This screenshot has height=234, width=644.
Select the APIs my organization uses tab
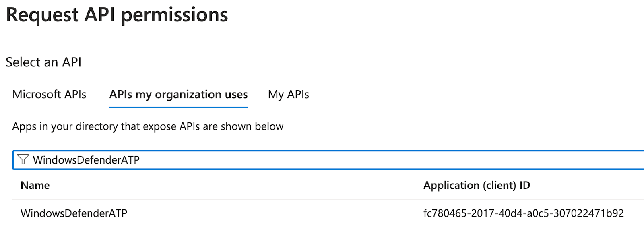tap(178, 95)
